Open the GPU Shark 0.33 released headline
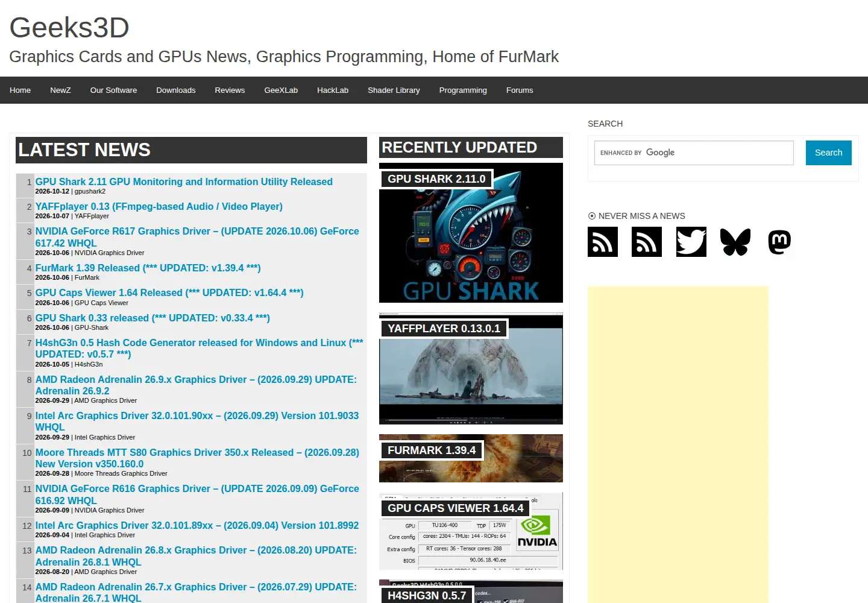The width and height of the screenshot is (868, 603). (x=153, y=318)
